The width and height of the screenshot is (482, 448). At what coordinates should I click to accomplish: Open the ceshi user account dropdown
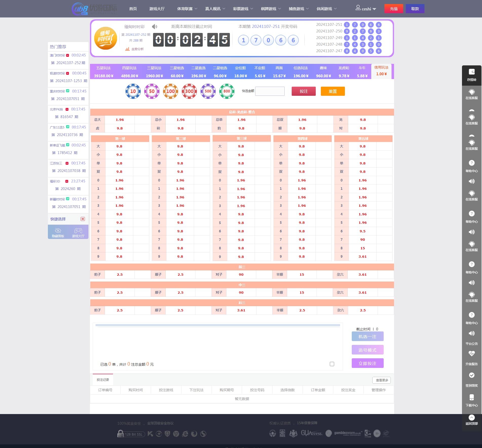366,9
